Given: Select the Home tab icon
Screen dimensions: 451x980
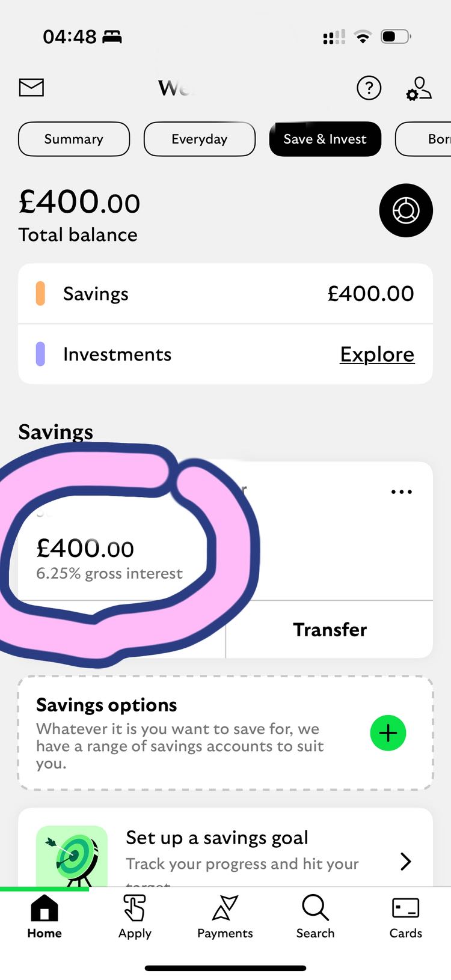Looking at the screenshot, I should click(44, 916).
